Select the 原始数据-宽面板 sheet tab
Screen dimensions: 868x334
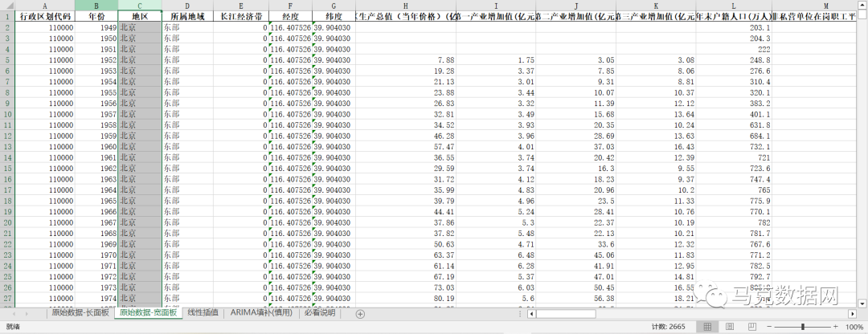[149, 313]
